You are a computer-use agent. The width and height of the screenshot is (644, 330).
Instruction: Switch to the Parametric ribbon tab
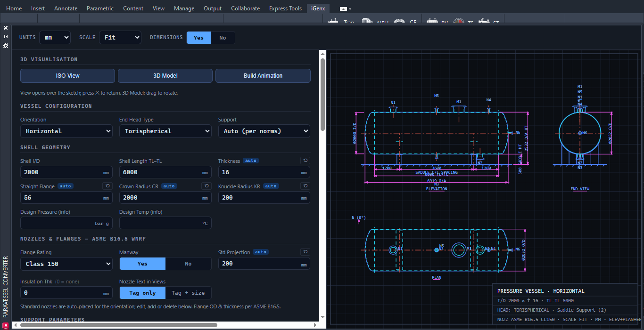point(100,8)
